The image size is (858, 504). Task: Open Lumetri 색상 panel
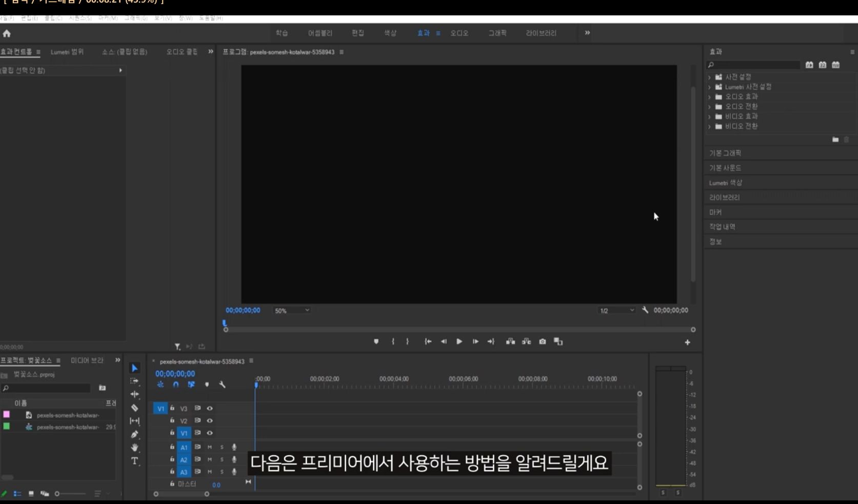(726, 183)
